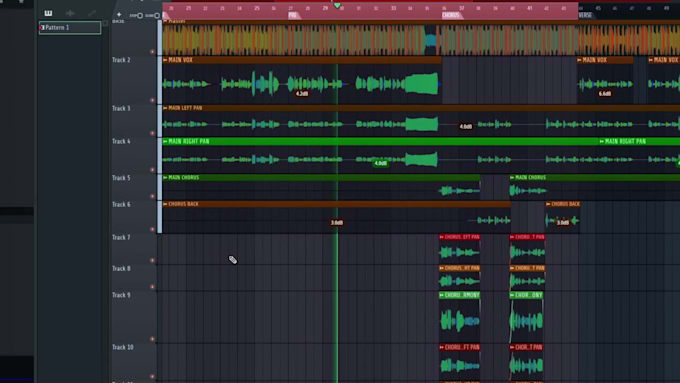The image size is (680, 383).
Task: Select the piano keys pattern filter icon
Action: click(x=48, y=13)
